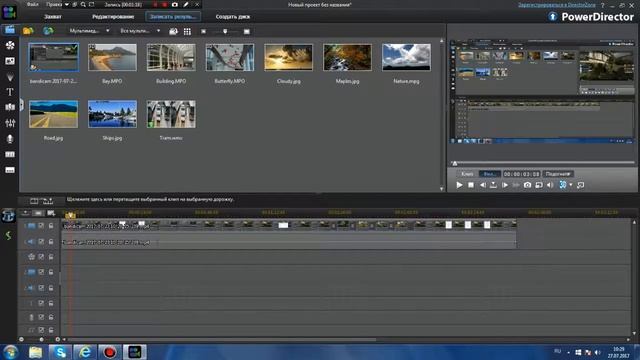Select the Butterfly.MPO thumbnail

[230, 58]
